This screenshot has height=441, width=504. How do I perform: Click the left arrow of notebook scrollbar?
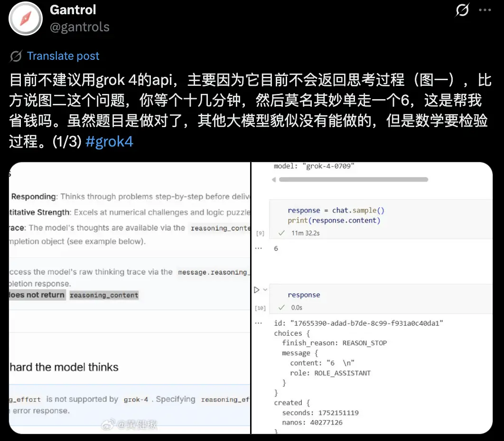(x=273, y=180)
